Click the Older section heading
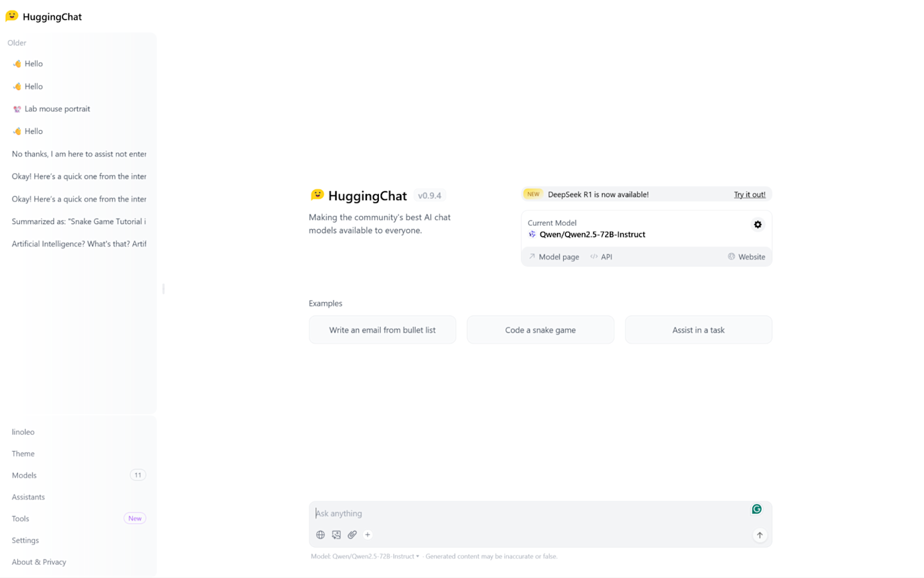Image resolution: width=924 pixels, height=578 pixels. pos(17,43)
